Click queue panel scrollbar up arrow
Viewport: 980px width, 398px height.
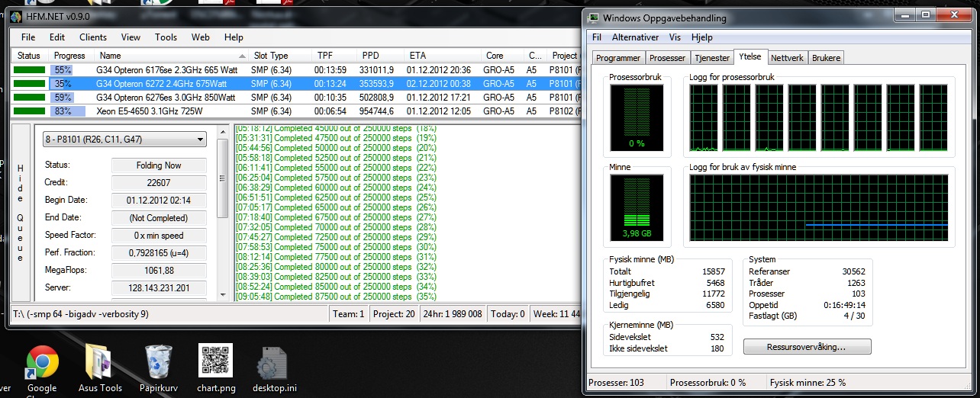pos(223,130)
